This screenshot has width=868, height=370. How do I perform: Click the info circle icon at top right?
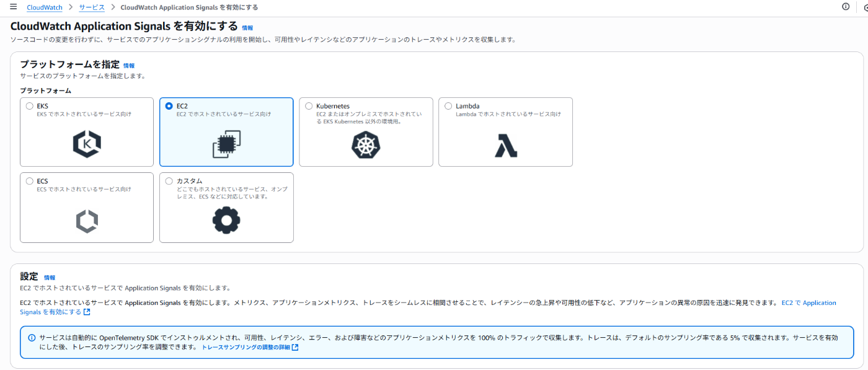846,7
